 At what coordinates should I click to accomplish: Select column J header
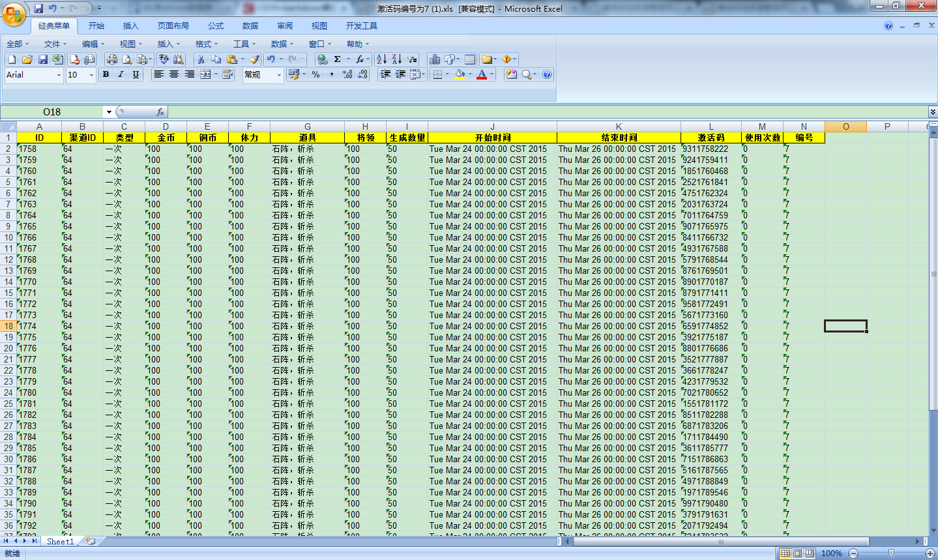pos(492,126)
